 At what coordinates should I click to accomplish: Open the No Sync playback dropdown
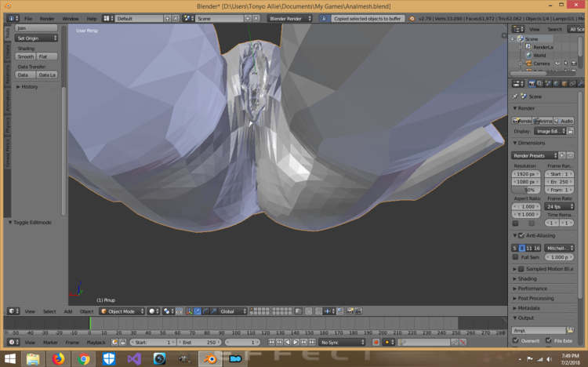342,342
